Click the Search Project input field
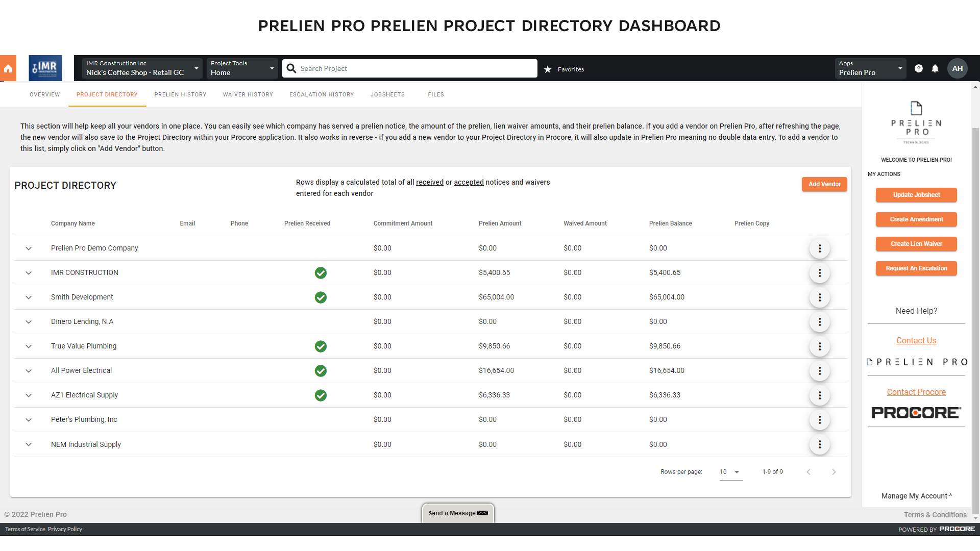980x551 pixels. click(409, 68)
